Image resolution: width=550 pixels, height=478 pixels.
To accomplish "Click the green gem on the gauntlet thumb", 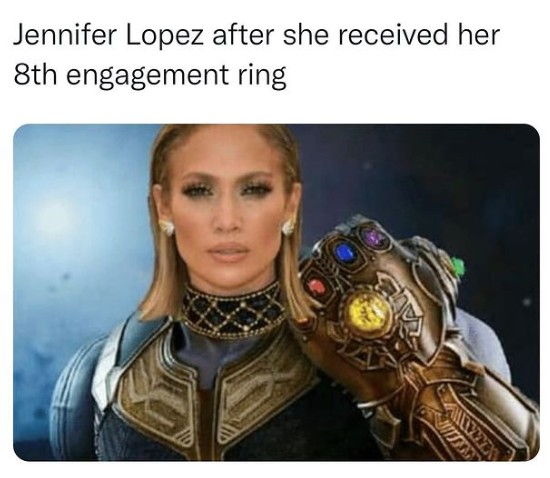I will (457, 266).
